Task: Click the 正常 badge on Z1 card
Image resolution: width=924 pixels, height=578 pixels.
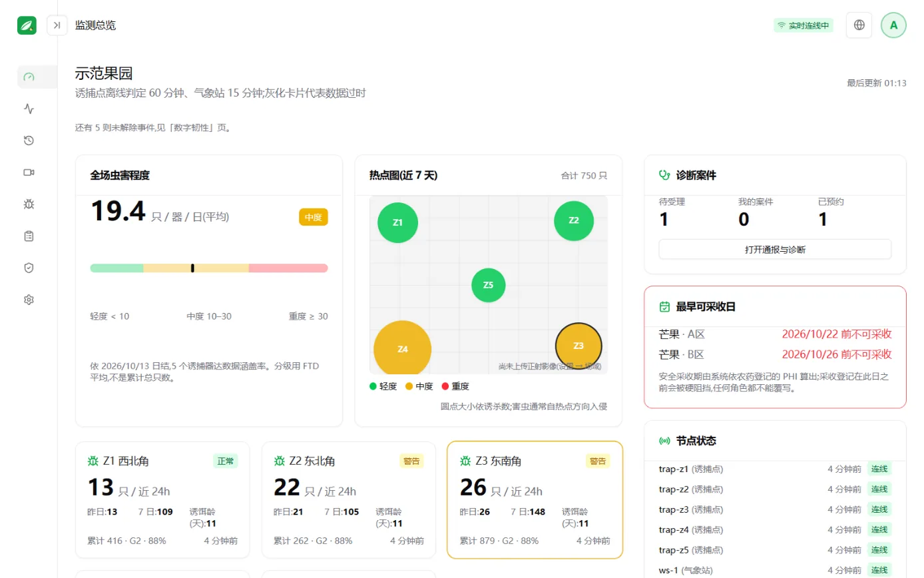Action: coord(225,461)
